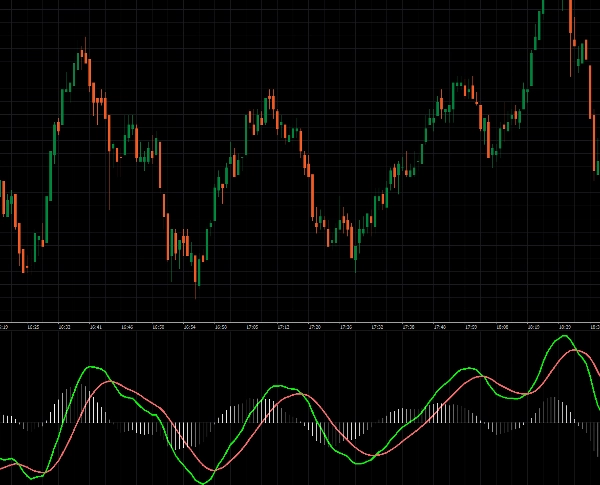Screen dimensions: 600x485
Task: Click the 17:12 time axis label
Action: point(283,327)
